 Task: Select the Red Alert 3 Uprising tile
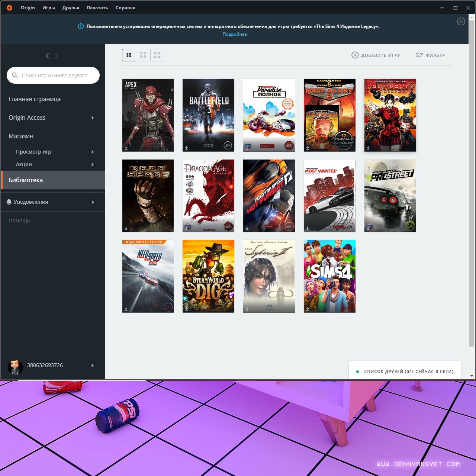coord(390,115)
